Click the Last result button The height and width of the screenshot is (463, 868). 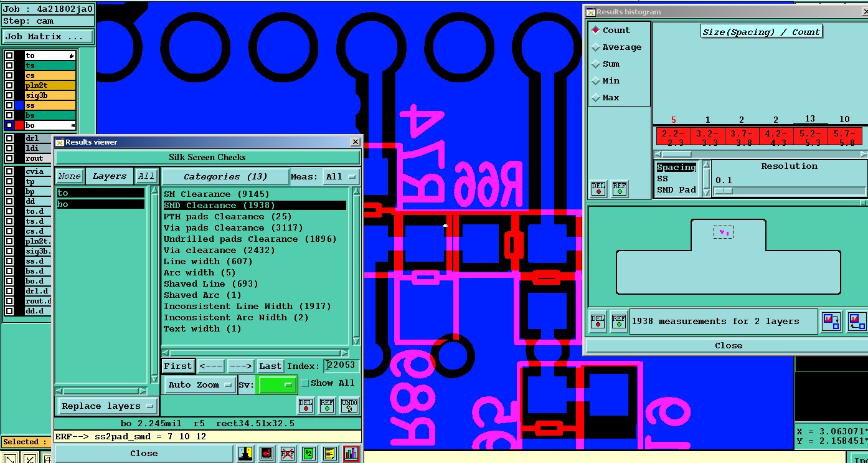270,366
